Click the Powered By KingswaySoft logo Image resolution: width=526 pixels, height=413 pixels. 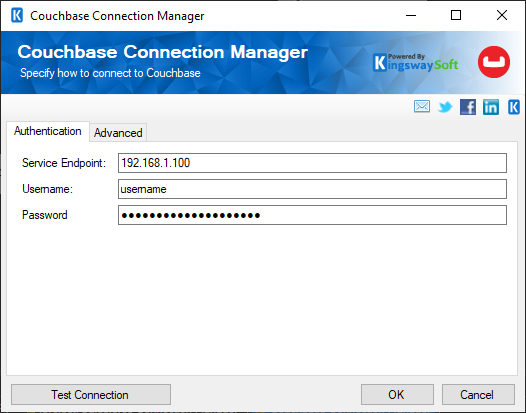[x=416, y=63]
